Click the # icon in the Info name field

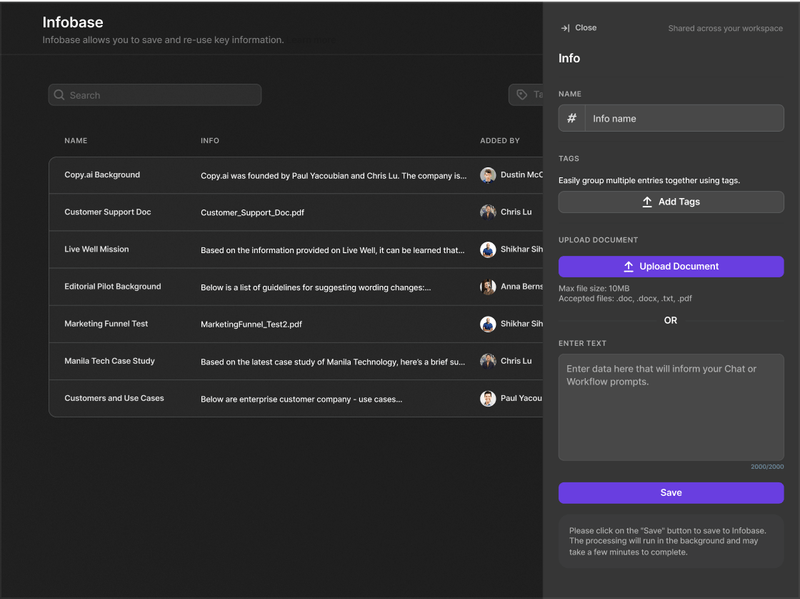570,117
